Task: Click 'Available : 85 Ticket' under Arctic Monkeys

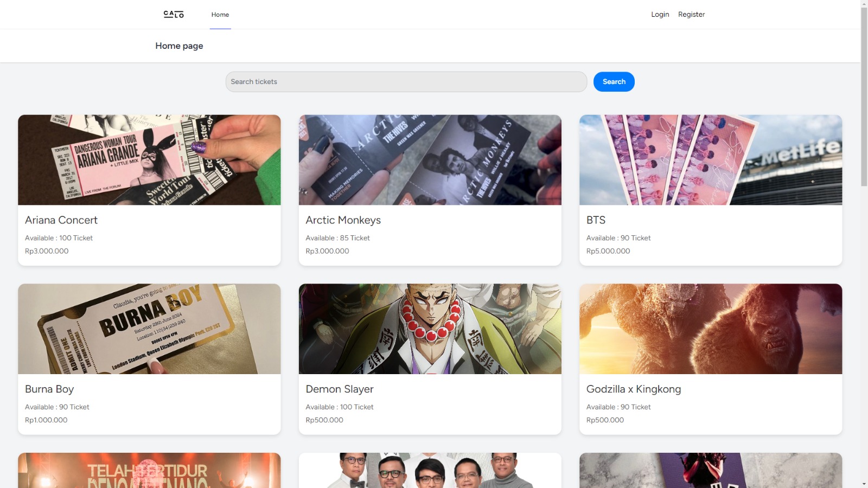Action: [x=337, y=238]
